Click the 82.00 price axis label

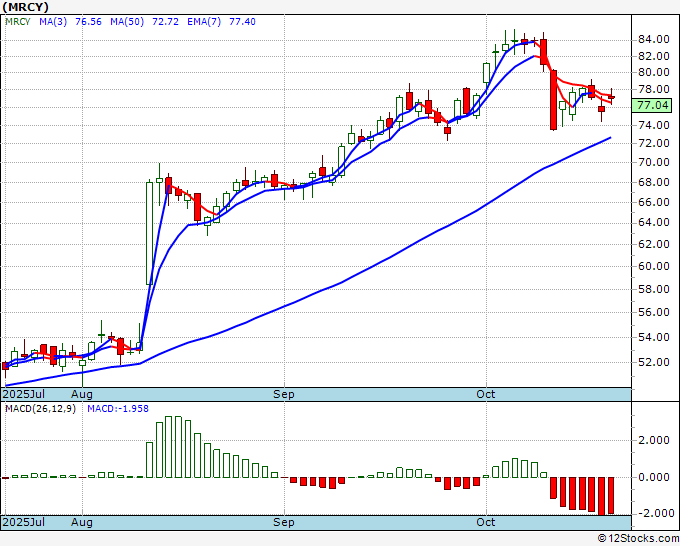pos(654,56)
